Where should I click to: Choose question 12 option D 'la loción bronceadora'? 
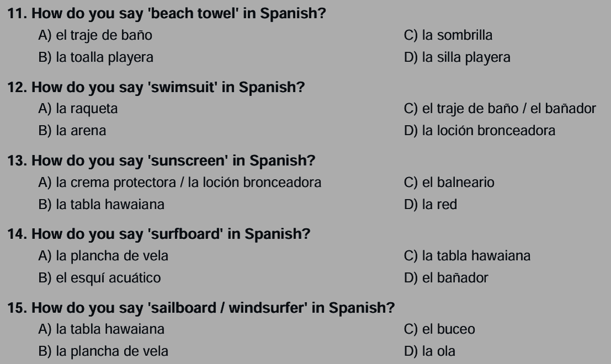[479, 131]
